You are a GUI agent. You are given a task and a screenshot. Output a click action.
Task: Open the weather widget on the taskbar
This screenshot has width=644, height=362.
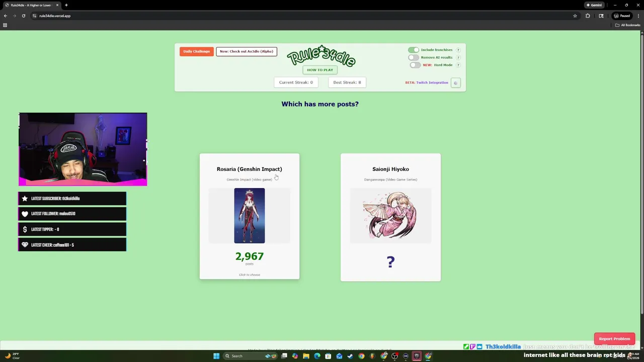pos(13,356)
